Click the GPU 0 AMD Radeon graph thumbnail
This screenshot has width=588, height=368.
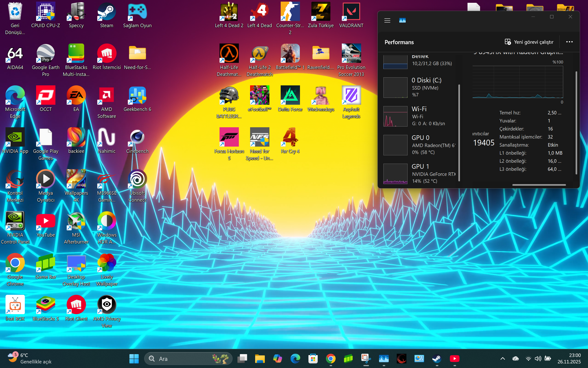tap(395, 145)
